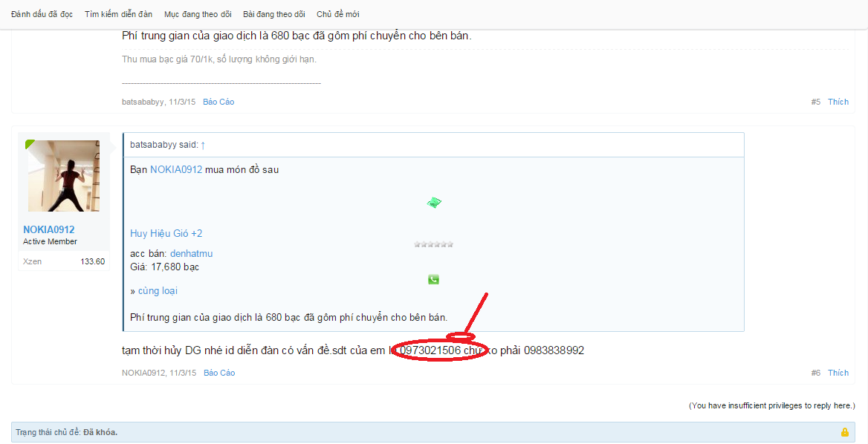Screen dimensions: 868x444
Task: Click the cùng loại link
Action: click(158, 291)
